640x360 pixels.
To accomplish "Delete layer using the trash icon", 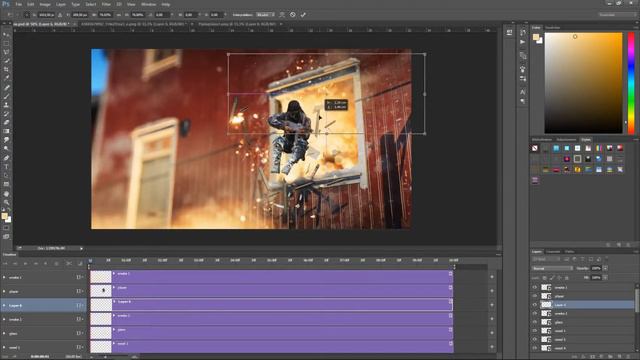I will (x=629, y=356).
